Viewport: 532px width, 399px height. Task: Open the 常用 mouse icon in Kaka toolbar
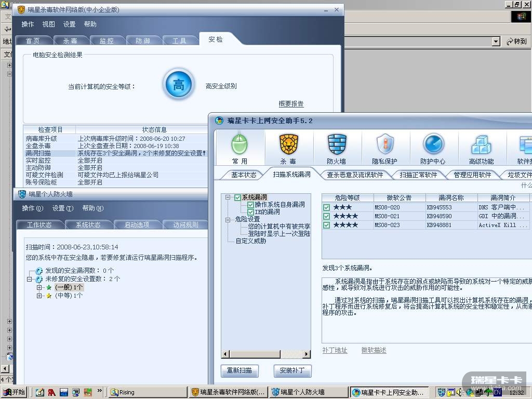pos(240,144)
